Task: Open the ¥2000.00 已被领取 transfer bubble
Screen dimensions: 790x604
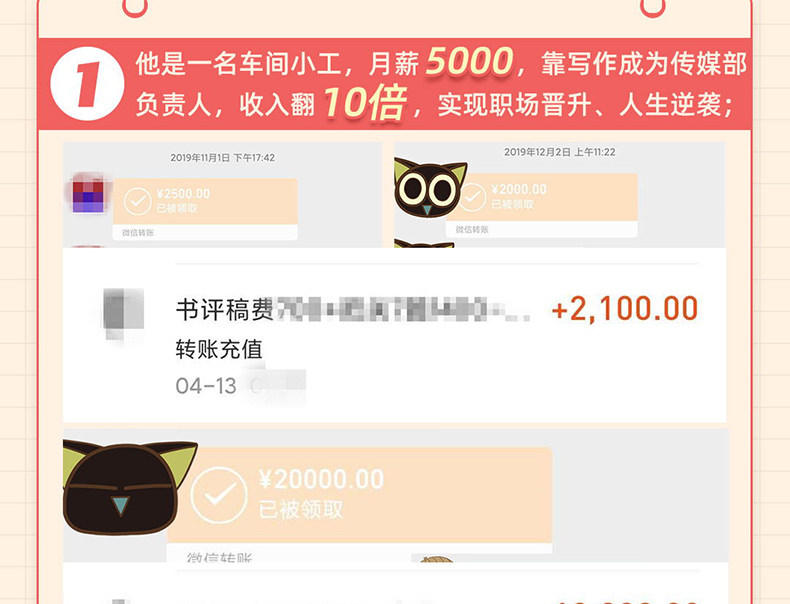Action: click(542, 205)
